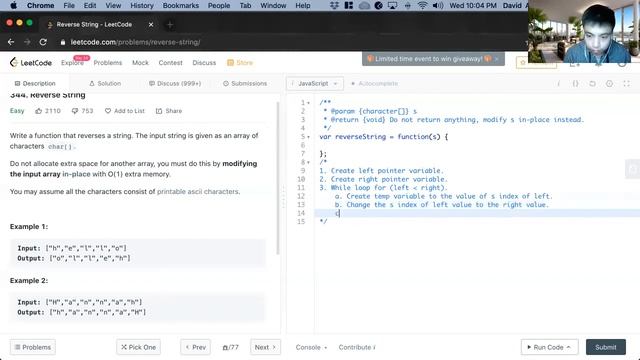
Task: Go to the Next problem
Action: tap(265, 347)
